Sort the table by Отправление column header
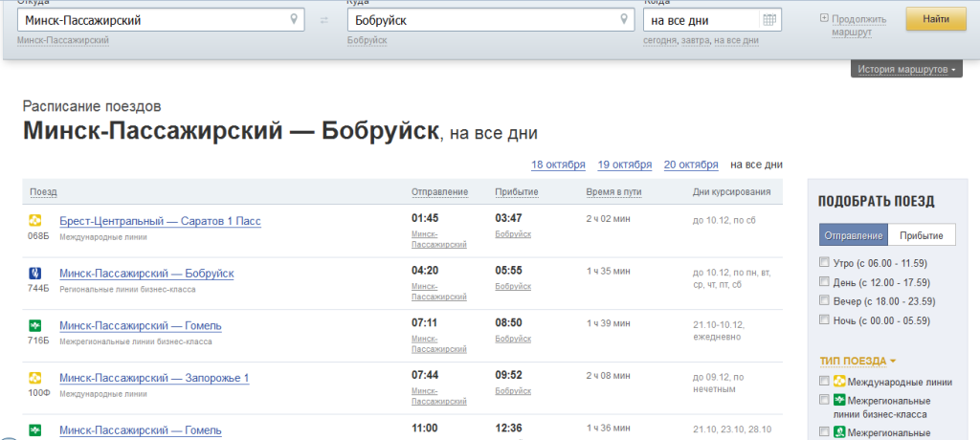Screen dimensions: 980x440 pyautogui.click(x=439, y=192)
